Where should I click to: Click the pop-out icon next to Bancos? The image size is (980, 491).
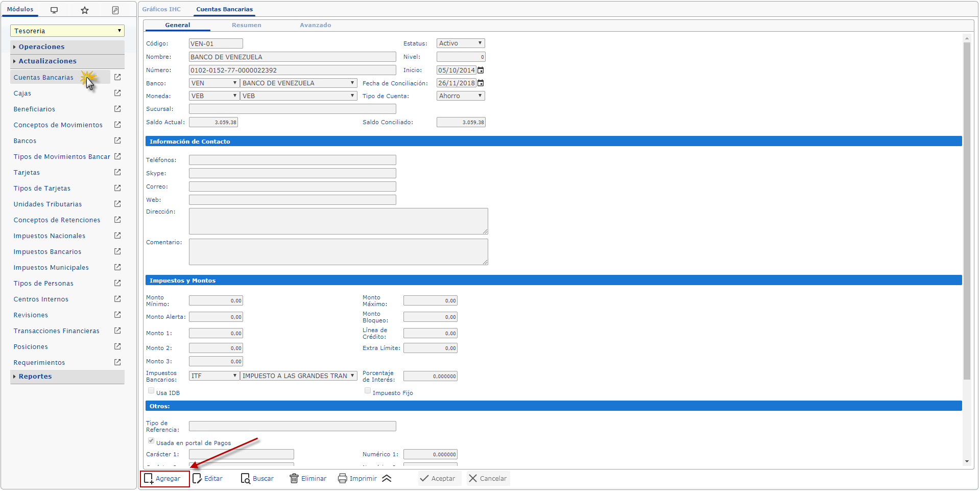[x=117, y=141]
